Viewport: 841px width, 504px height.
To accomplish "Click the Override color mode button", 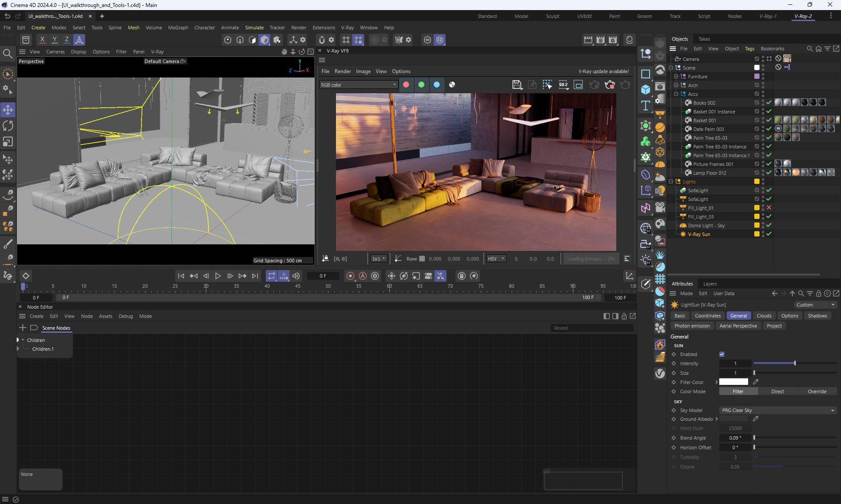I will (x=817, y=391).
